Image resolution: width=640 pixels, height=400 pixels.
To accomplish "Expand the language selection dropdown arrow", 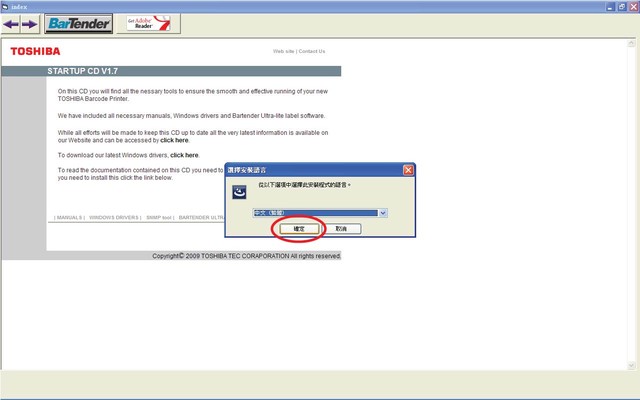I will [383, 213].
